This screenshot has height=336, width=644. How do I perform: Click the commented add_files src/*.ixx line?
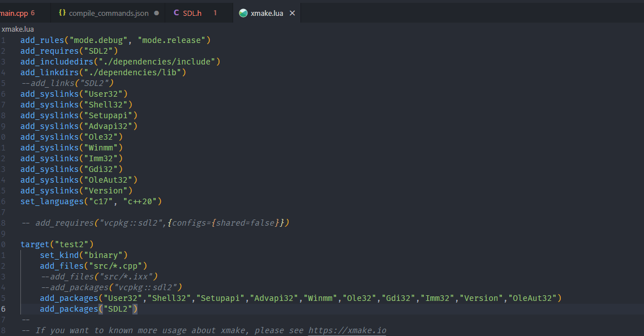pyautogui.click(x=99, y=277)
